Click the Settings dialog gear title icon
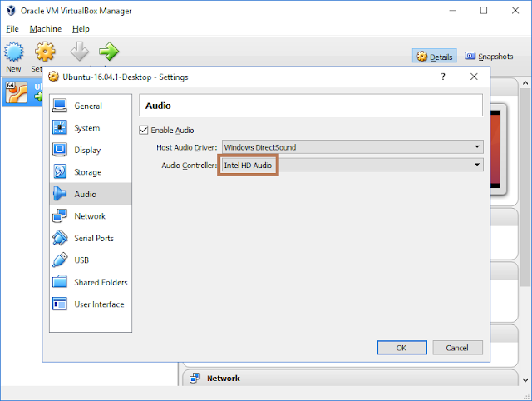532x401 pixels. point(53,77)
